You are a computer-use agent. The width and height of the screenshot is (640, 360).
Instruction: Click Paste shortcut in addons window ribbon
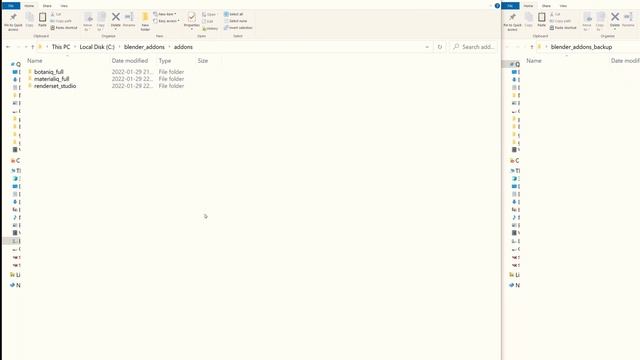point(64,28)
